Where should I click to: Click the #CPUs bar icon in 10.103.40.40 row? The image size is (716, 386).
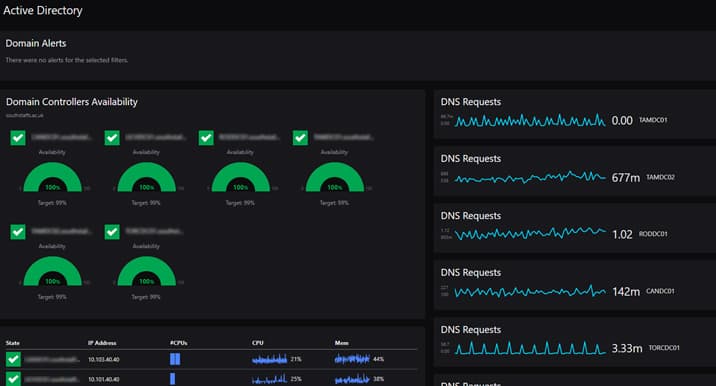[175, 359]
